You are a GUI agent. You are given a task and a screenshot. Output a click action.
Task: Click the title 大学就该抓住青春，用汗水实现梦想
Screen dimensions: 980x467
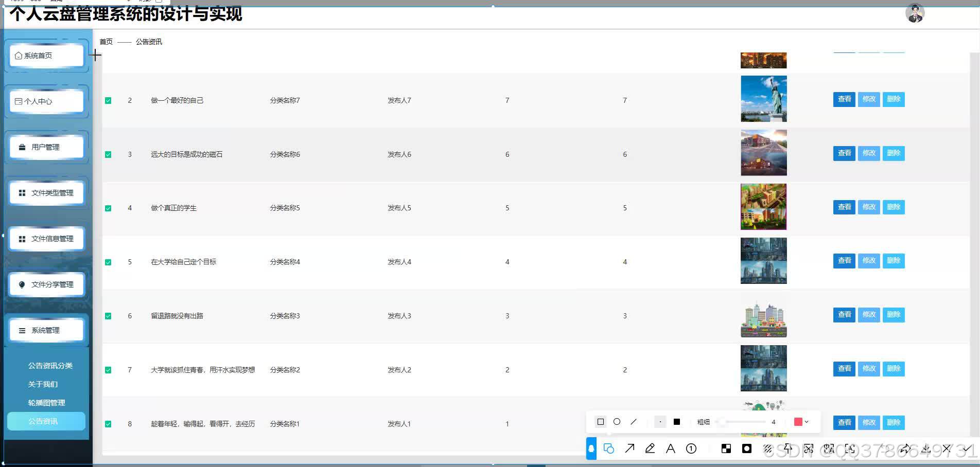tap(203, 370)
